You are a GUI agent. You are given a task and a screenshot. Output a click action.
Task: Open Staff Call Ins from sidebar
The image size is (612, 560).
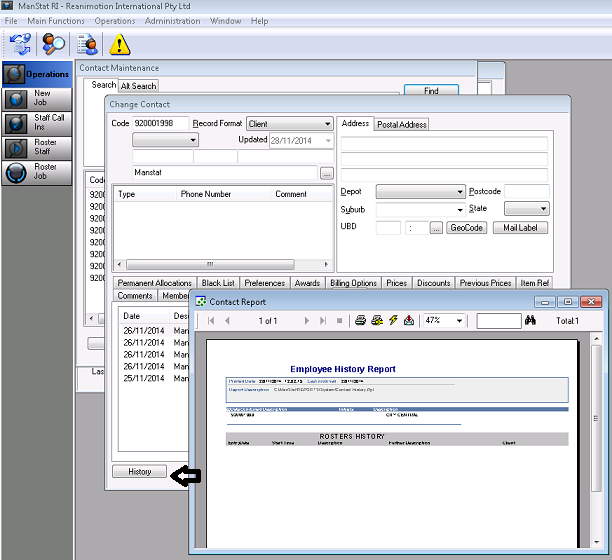click(36, 123)
